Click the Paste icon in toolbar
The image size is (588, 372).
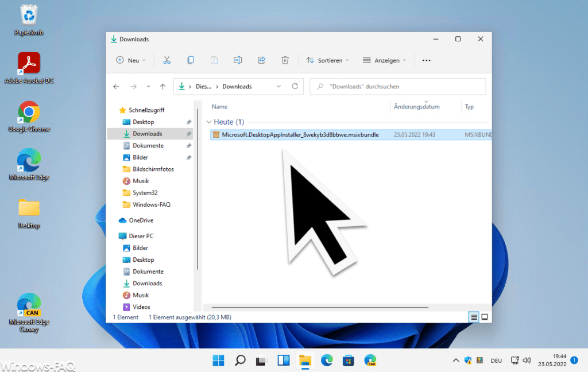tap(214, 60)
